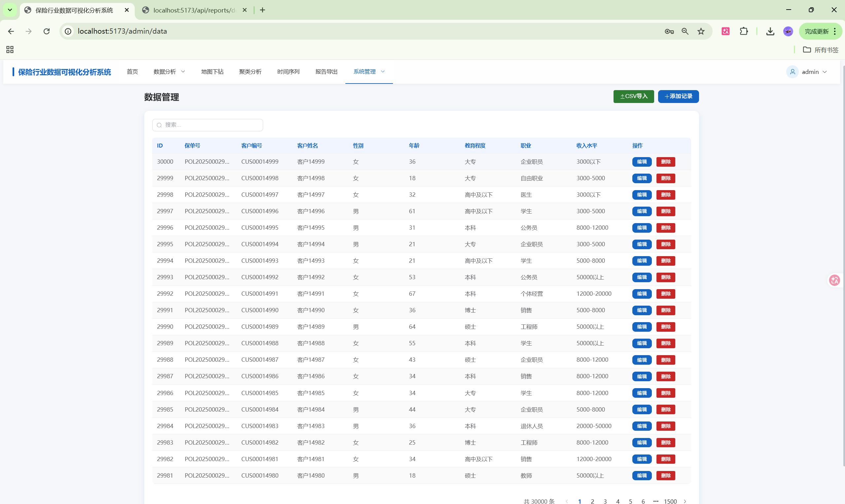845x504 pixels.
Task: Open downloads icon in browser toolbar
Action: 770,31
